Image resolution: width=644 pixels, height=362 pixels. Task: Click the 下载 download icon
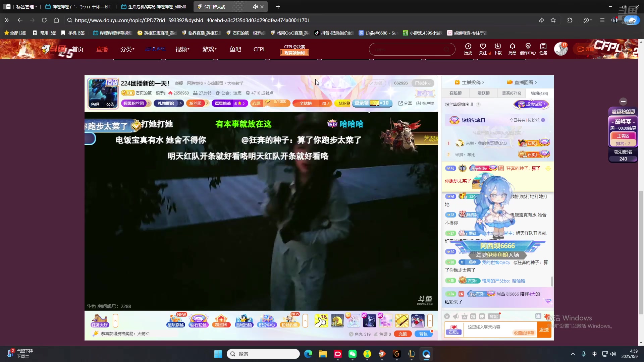point(498,49)
